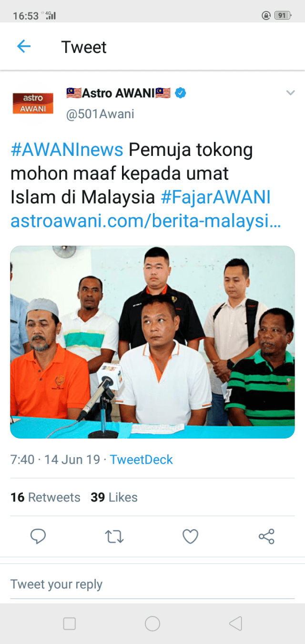This screenshot has width=305, height=644.
Task: View the 39 Likes list
Action: coord(114,497)
